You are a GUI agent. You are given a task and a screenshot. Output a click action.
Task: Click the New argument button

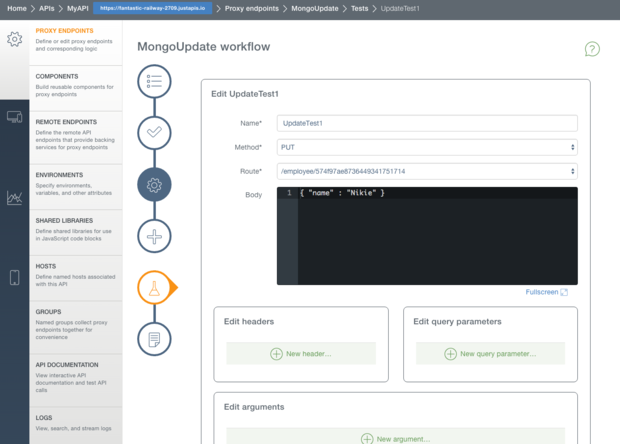pos(395,436)
